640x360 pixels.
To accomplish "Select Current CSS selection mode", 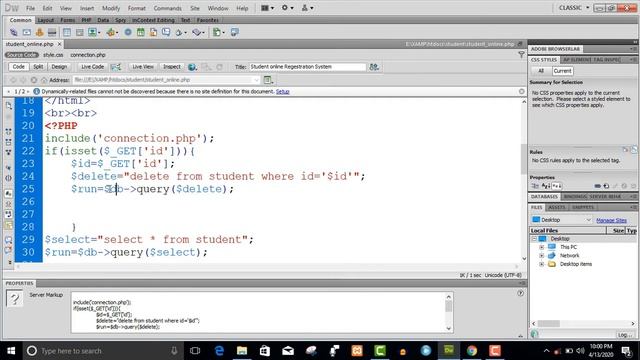I will tap(562, 71).
